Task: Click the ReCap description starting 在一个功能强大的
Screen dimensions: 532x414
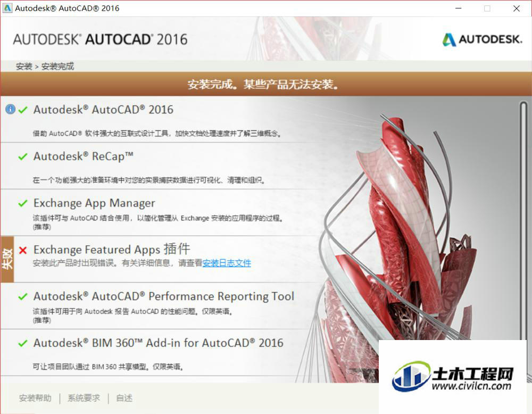Action: [x=148, y=180]
